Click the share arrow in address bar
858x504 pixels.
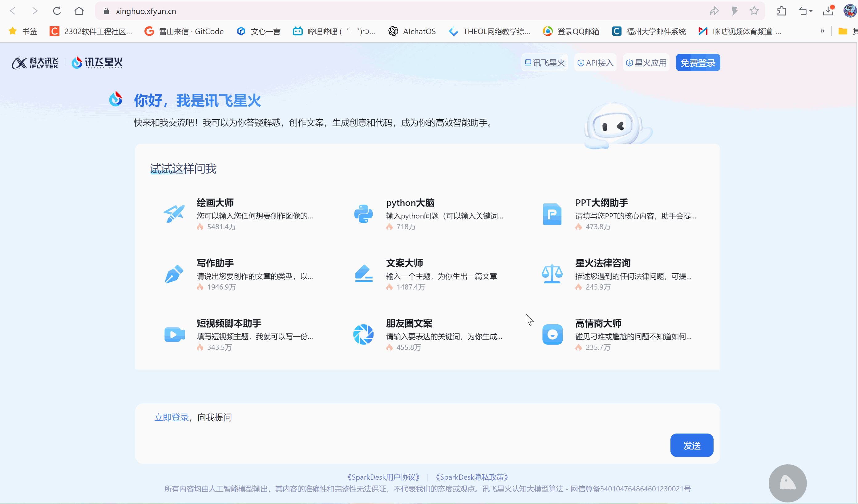click(714, 11)
